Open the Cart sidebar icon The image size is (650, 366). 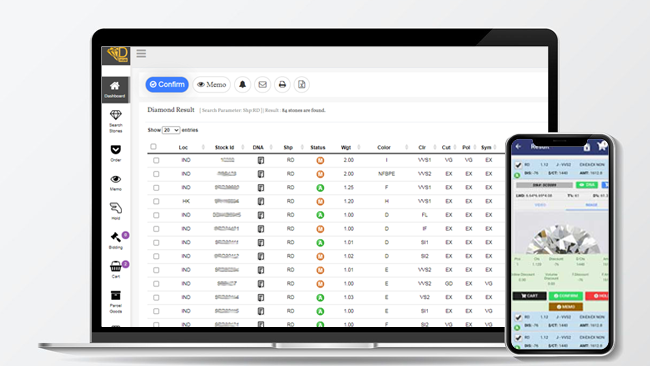click(116, 269)
